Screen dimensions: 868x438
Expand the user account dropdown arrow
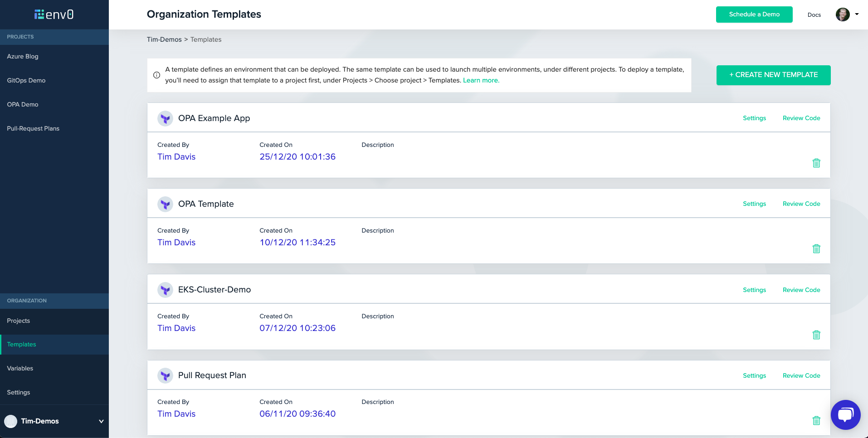point(857,14)
